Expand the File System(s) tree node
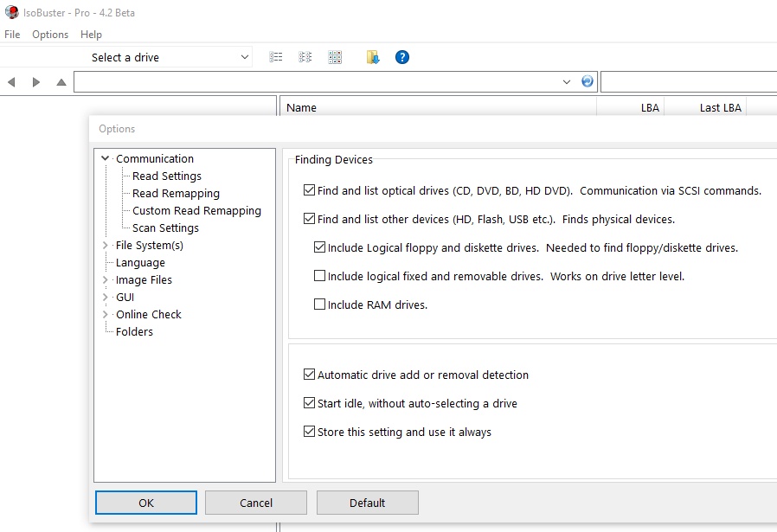 coord(105,245)
